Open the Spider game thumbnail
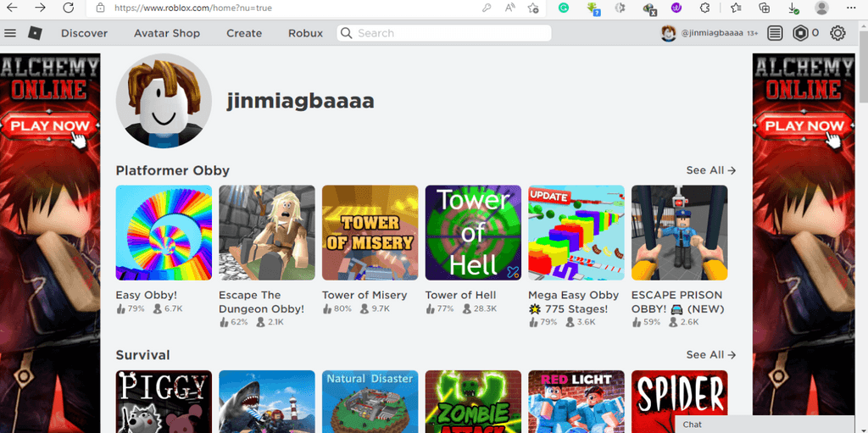Image resolution: width=868 pixels, height=433 pixels. tap(679, 393)
